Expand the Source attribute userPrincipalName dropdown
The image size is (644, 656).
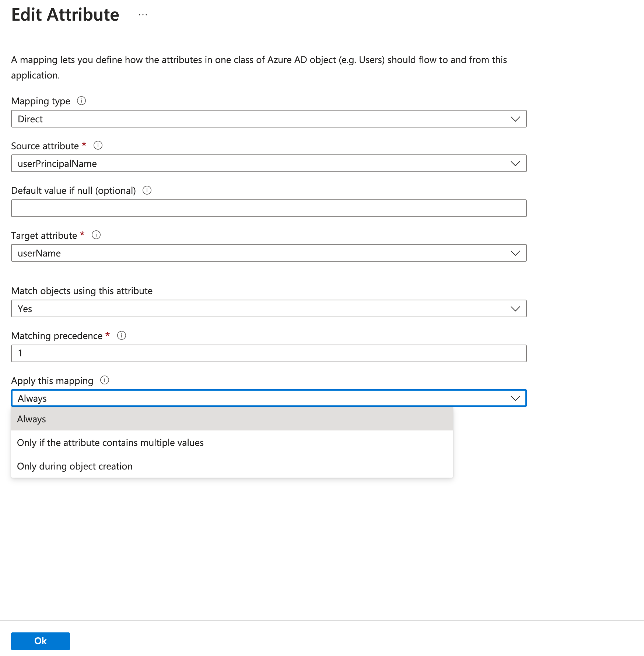point(268,164)
